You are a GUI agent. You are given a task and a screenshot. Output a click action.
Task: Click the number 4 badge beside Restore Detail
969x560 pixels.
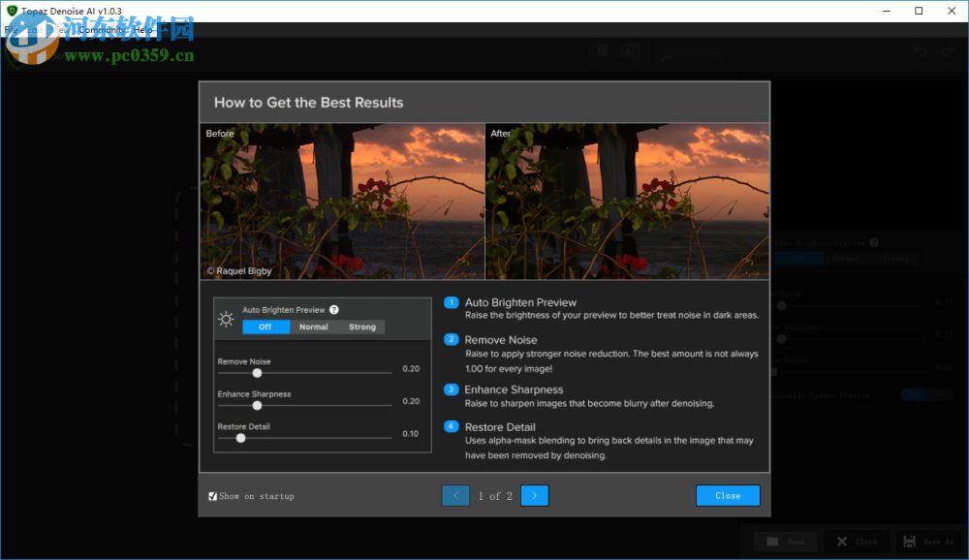pyautogui.click(x=451, y=426)
